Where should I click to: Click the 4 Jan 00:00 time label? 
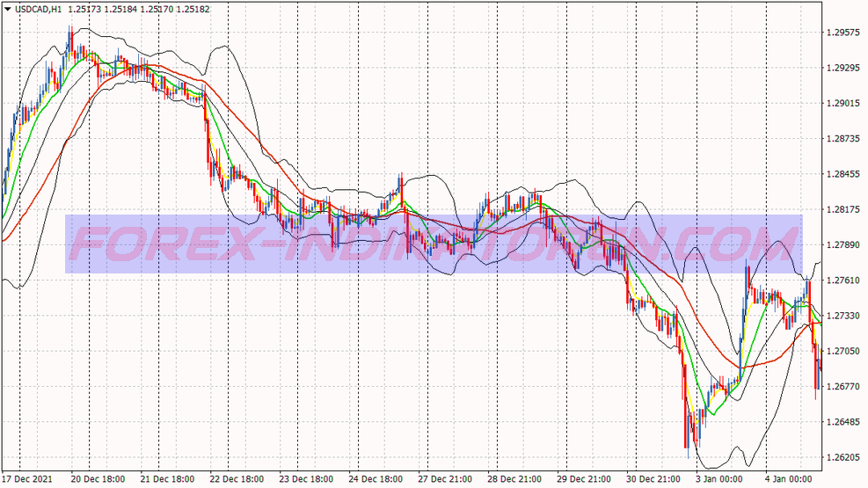point(789,478)
